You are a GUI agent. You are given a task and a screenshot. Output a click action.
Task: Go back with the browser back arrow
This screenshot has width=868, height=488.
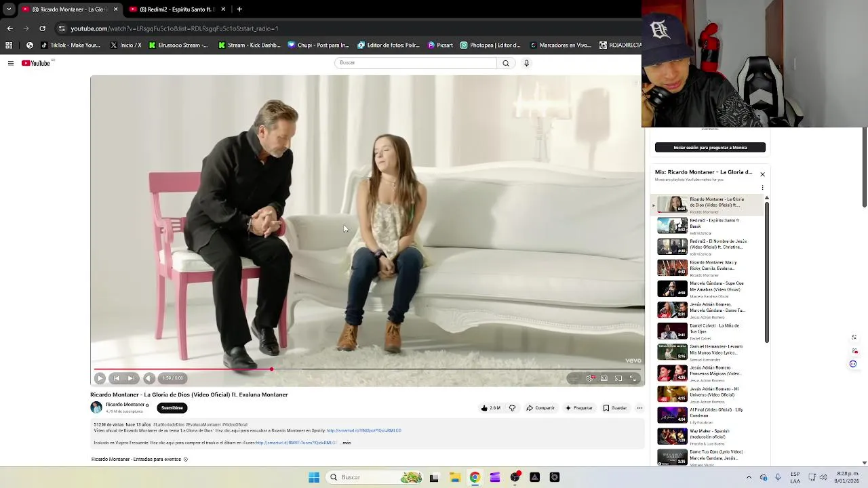coord(9,28)
